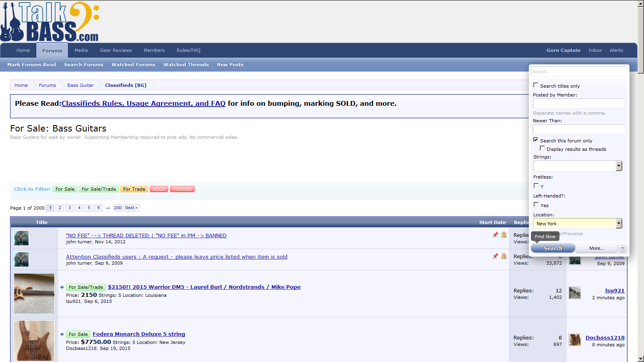This screenshot has width=644, height=362.
Task: Filter by the red "TRADED" tag
Action: coord(182,189)
